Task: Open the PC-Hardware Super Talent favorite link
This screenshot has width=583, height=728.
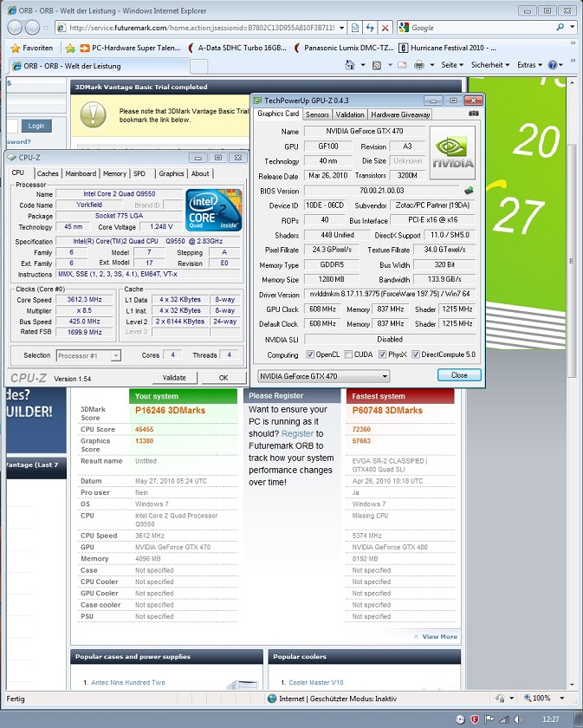Action: (130, 48)
